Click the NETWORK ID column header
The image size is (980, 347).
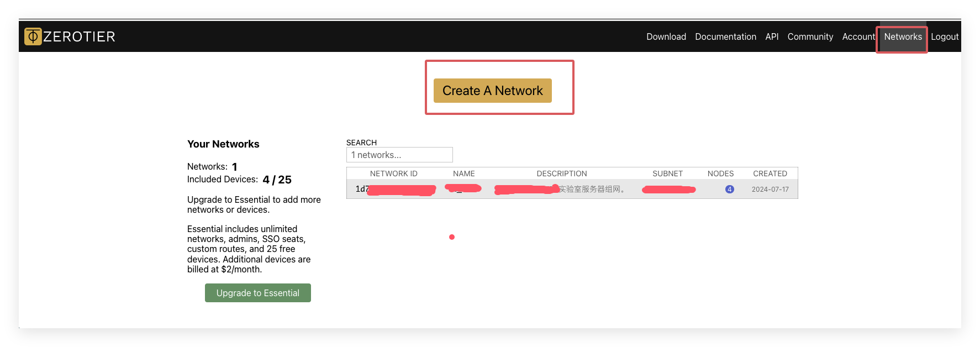[394, 173]
